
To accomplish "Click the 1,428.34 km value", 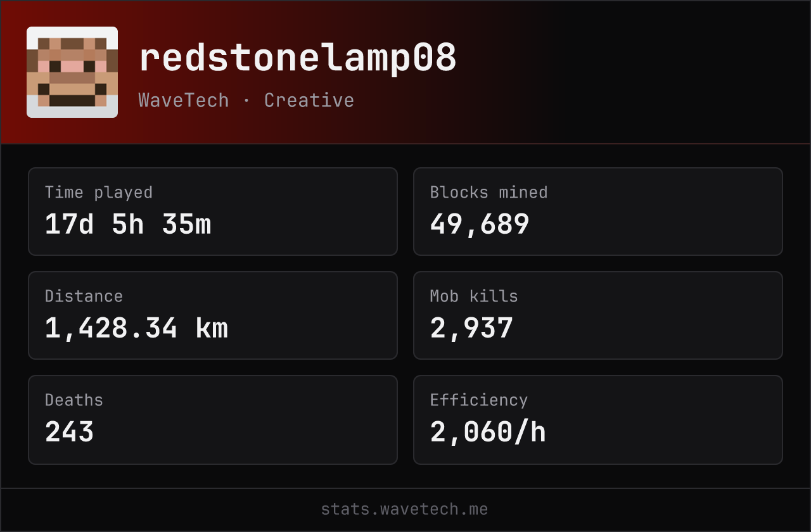I will [136, 328].
